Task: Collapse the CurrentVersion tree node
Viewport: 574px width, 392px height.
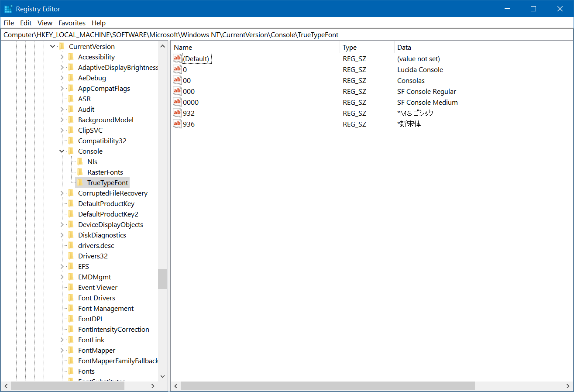Action: (x=53, y=46)
